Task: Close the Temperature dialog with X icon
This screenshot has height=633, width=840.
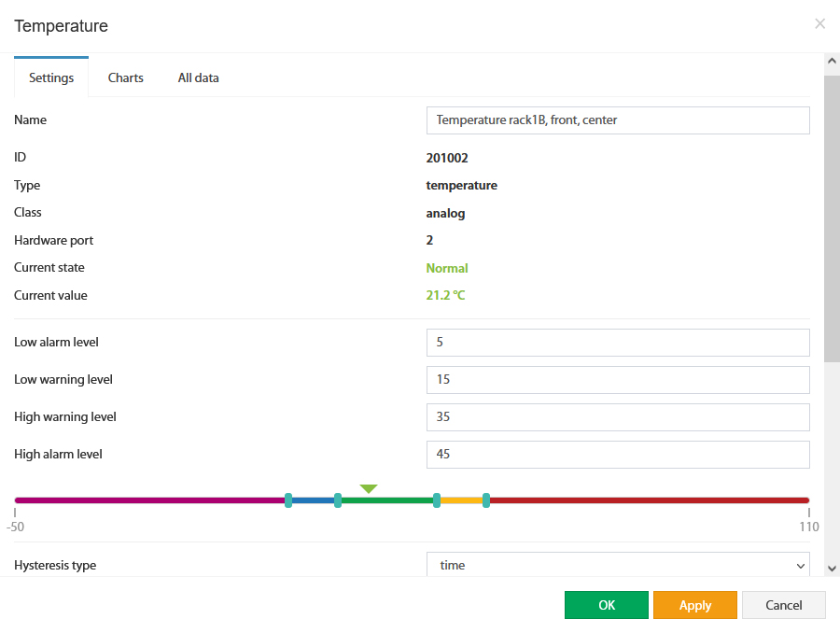Action: (819, 23)
